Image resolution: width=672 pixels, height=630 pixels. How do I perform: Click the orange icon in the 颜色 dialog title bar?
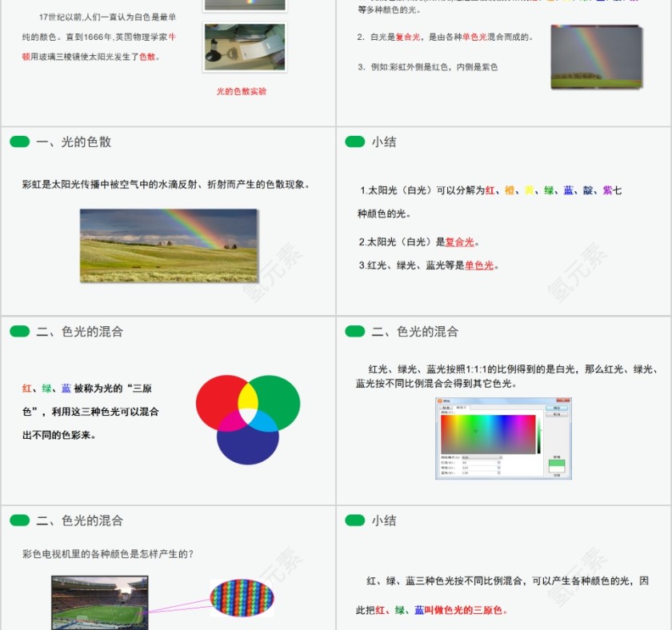pos(439,401)
